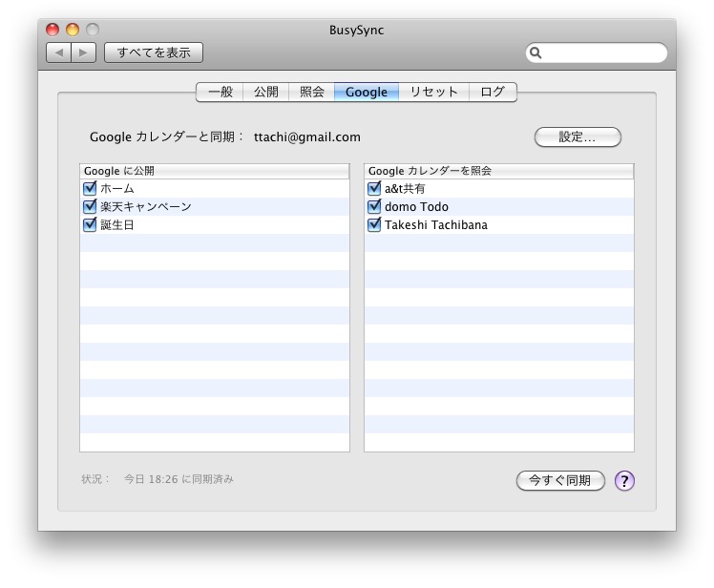
Task: Disable publishing the 誕生日 calendar
Action: click(x=91, y=225)
